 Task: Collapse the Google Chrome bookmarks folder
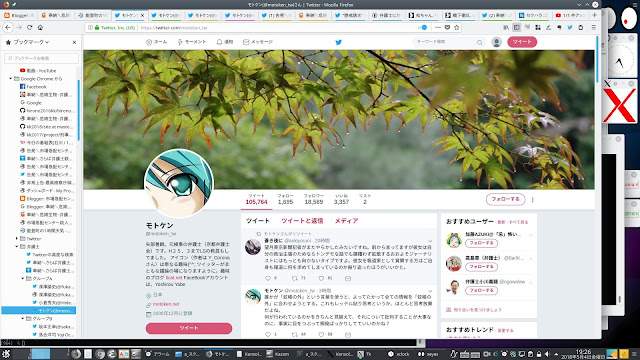[11, 78]
